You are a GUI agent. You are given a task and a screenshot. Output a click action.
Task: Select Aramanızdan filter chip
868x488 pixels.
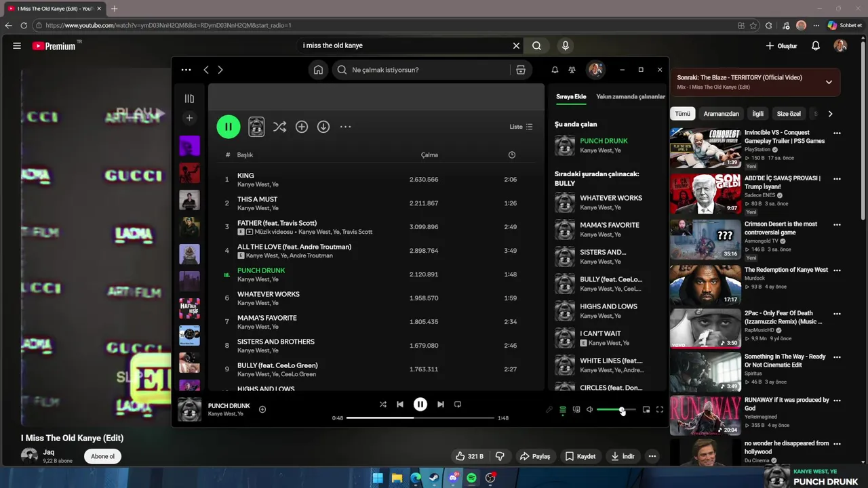[x=721, y=114]
